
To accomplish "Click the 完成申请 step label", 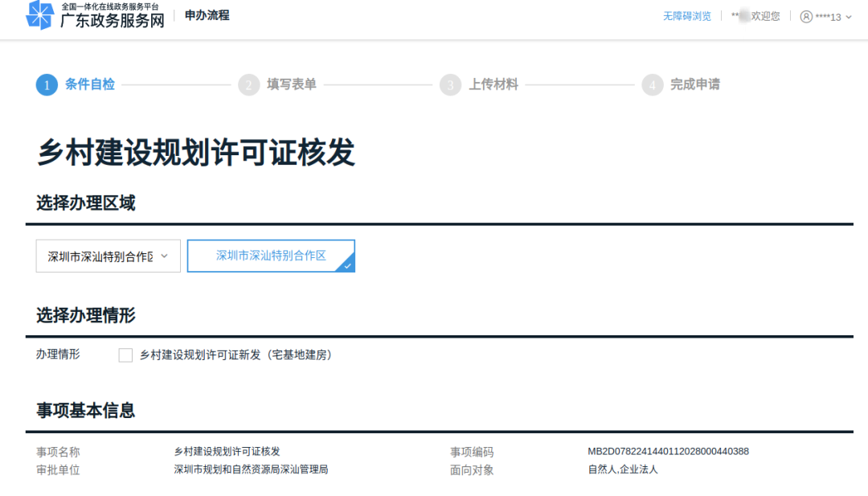I will (x=695, y=84).
